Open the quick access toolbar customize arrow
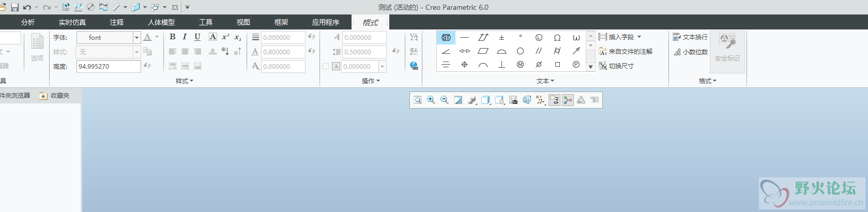This screenshot has height=212, width=868. pyautogui.click(x=187, y=7)
